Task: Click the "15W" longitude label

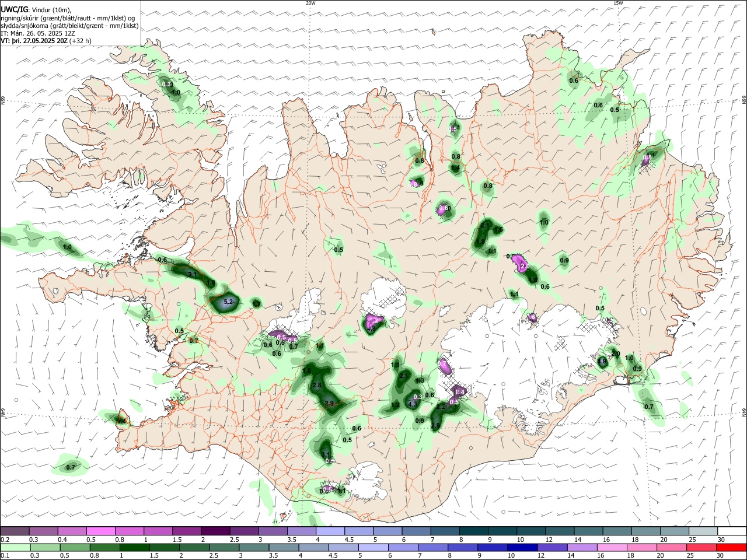Action: [618, 3]
